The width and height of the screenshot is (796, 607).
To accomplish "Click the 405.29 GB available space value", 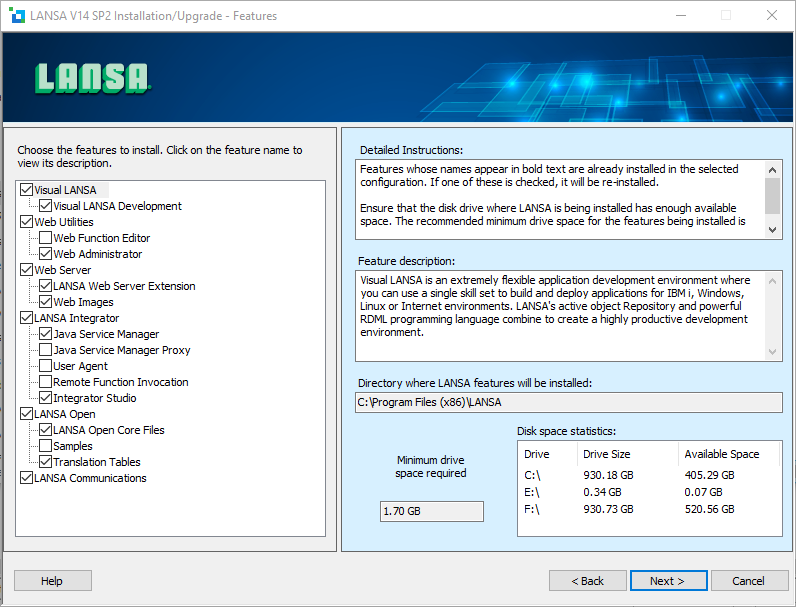I will click(709, 475).
